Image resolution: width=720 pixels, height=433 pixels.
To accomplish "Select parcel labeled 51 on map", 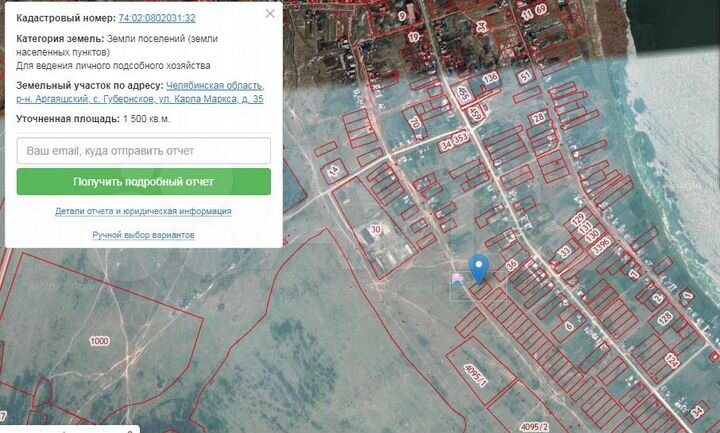I will (525, 76).
